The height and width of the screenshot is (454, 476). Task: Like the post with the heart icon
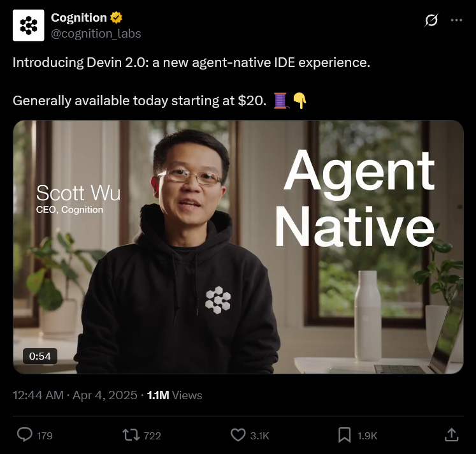[238, 435]
